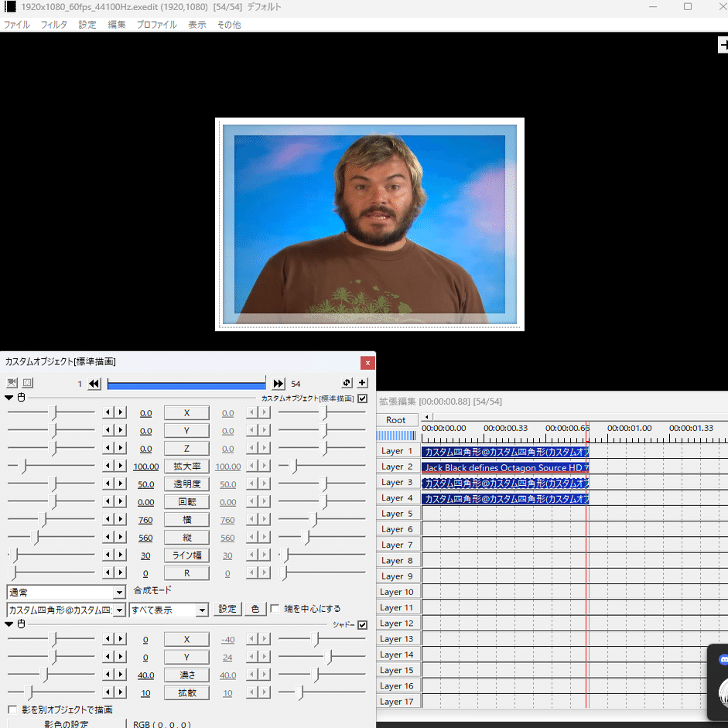Select the Jack Black defines Octagon clip on Layer 2

pyautogui.click(x=505, y=467)
